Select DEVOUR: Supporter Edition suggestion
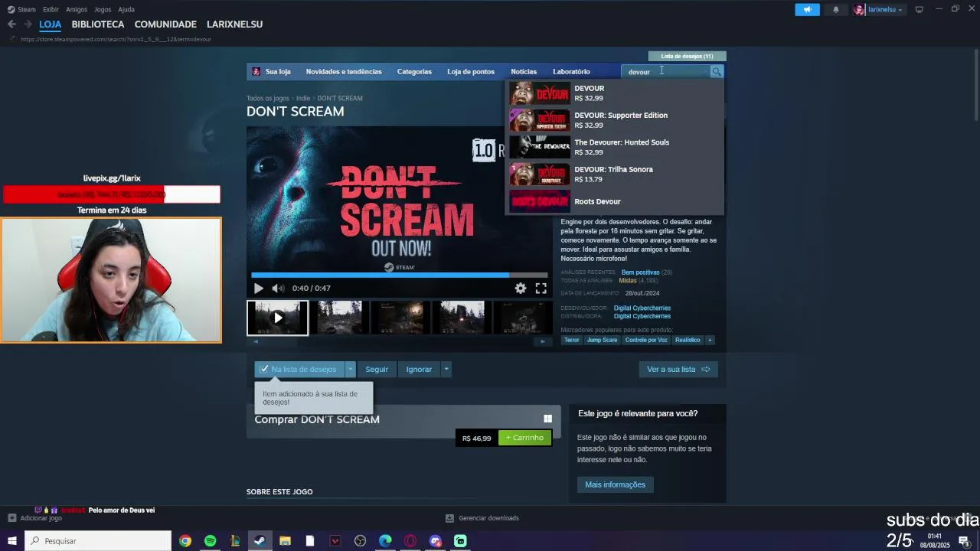The width and height of the screenshot is (980, 551). click(x=614, y=120)
